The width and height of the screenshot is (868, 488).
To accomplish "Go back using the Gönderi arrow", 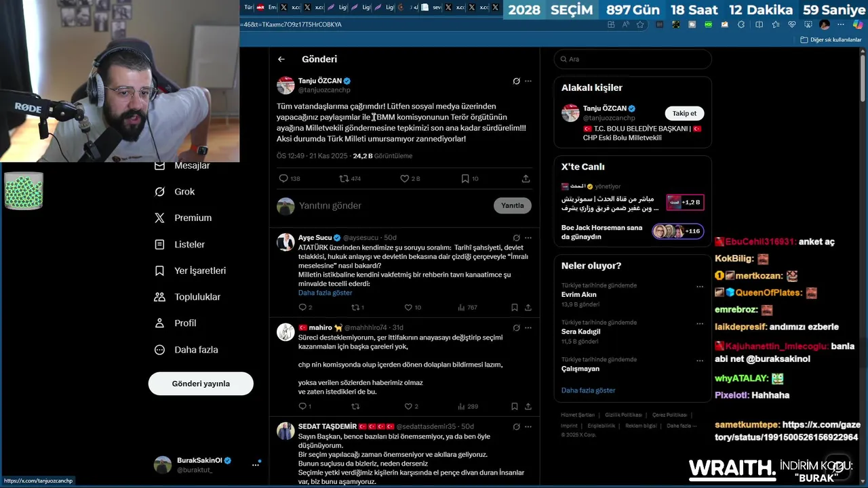I will (x=281, y=59).
